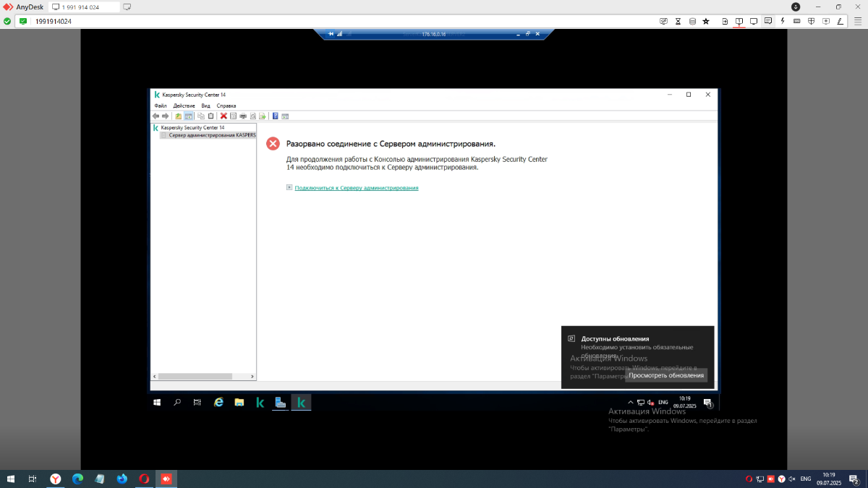Show hidden icons in the remote system tray
The image size is (868, 488).
[630, 402]
